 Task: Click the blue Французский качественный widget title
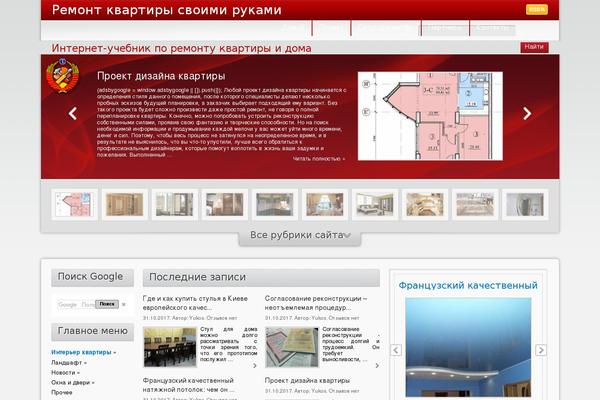(468, 286)
